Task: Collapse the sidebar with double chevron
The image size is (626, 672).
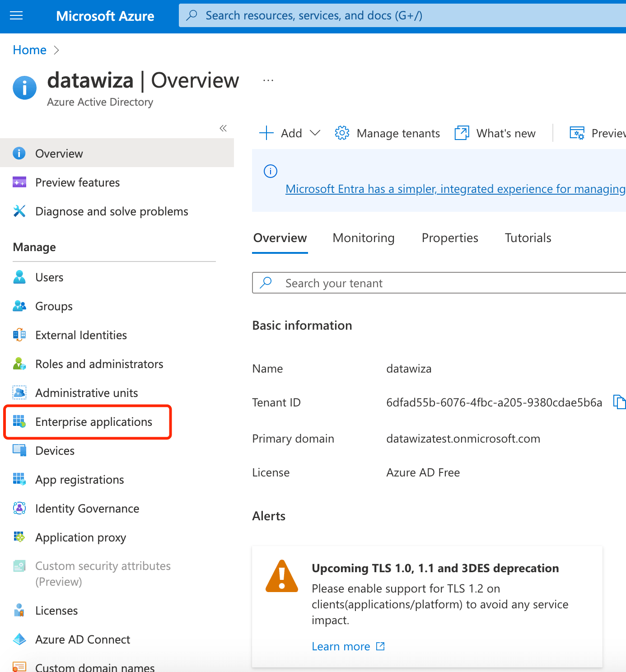Action: pos(223,128)
